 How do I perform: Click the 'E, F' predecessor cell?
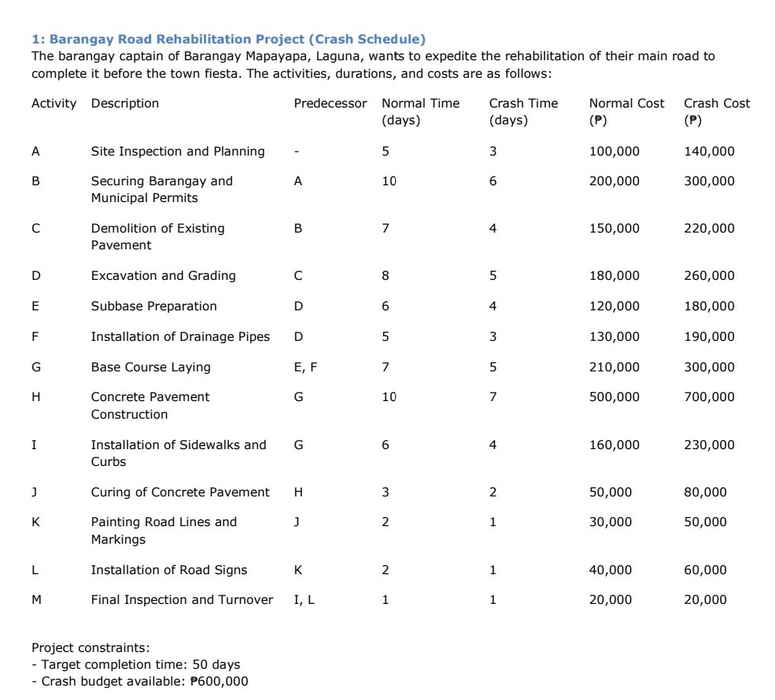(305, 367)
